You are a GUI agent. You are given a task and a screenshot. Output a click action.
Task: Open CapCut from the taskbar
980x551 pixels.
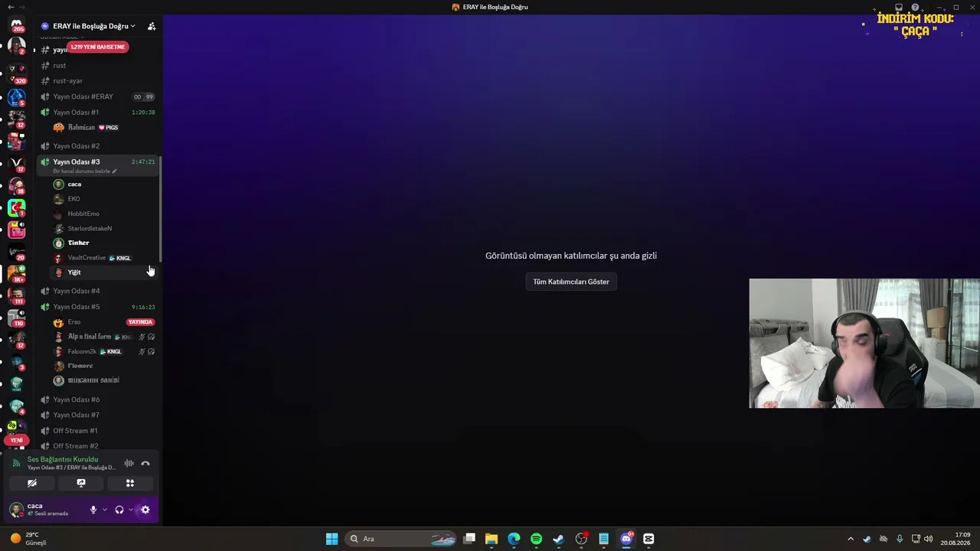click(648, 539)
